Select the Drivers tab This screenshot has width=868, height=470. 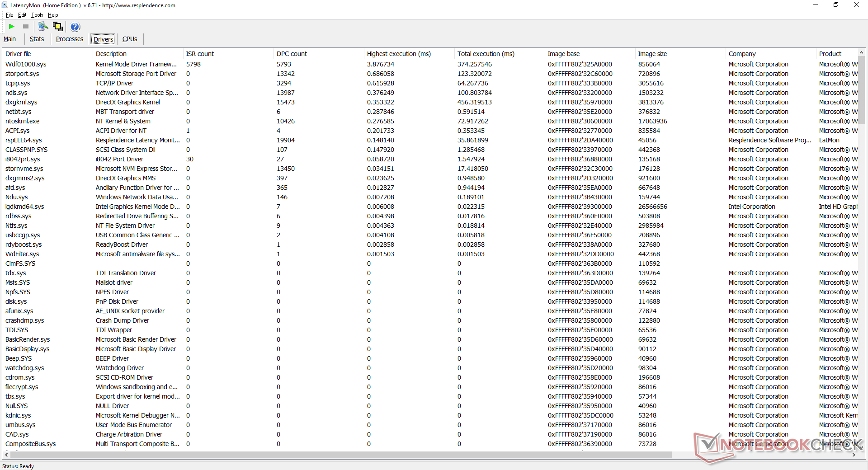click(x=103, y=39)
